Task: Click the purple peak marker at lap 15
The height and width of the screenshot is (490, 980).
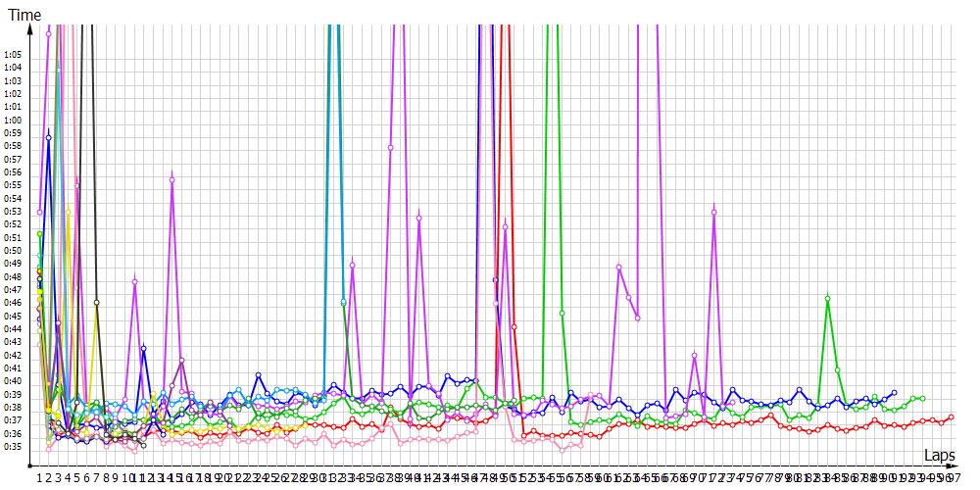Action: tap(172, 179)
